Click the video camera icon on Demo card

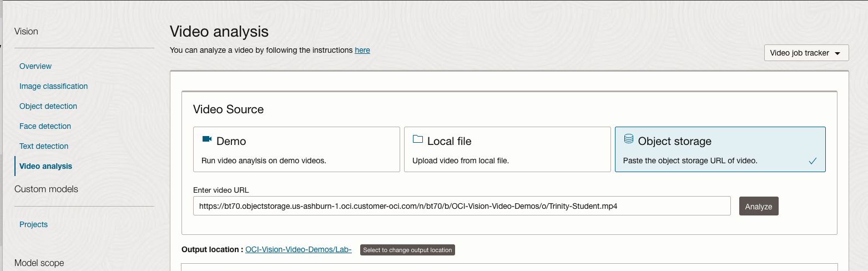point(207,139)
